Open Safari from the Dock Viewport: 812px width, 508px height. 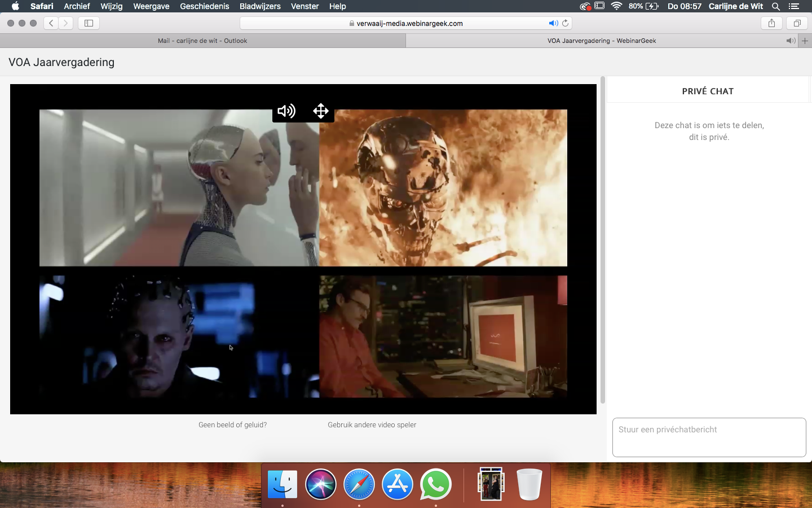[359, 484]
